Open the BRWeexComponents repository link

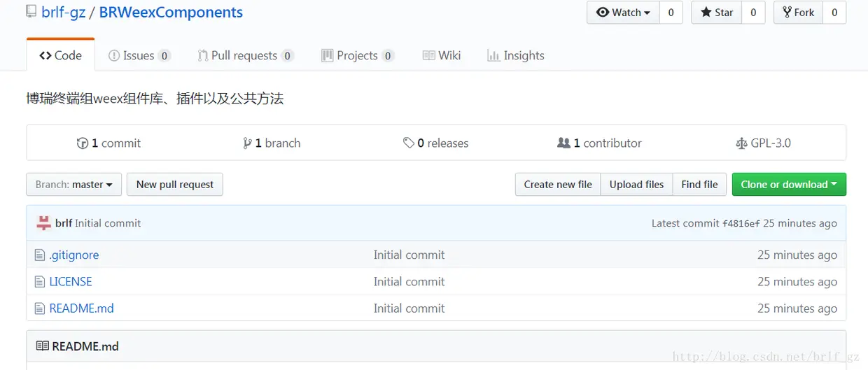(171, 13)
